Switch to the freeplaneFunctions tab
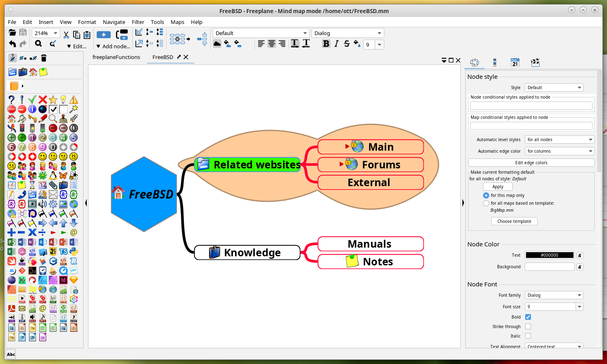The image size is (607, 364). pyautogui.click(x=116, y=57)
